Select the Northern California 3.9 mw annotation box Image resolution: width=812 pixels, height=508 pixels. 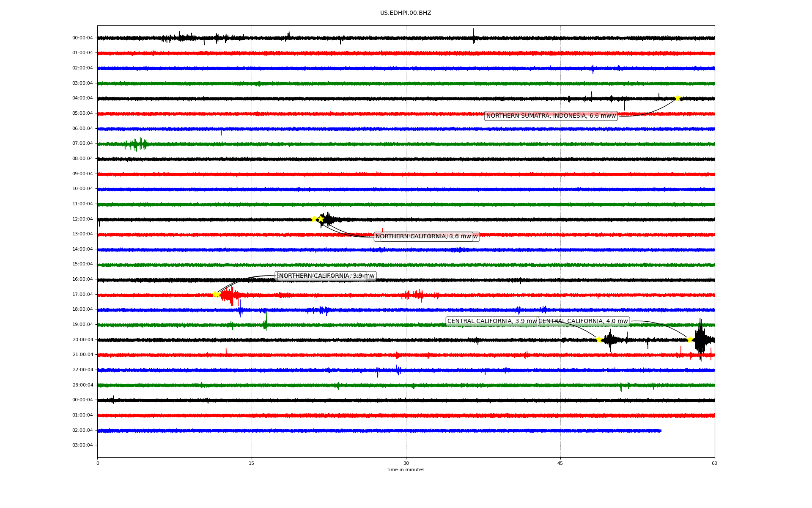[x=326, y=276]
